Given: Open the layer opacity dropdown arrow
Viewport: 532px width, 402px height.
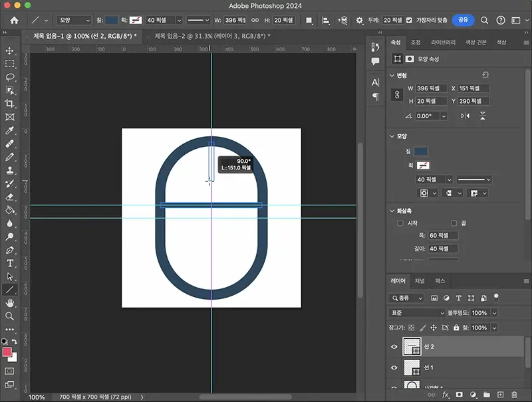Looking at the screenshot, I should tap(494, 313).
